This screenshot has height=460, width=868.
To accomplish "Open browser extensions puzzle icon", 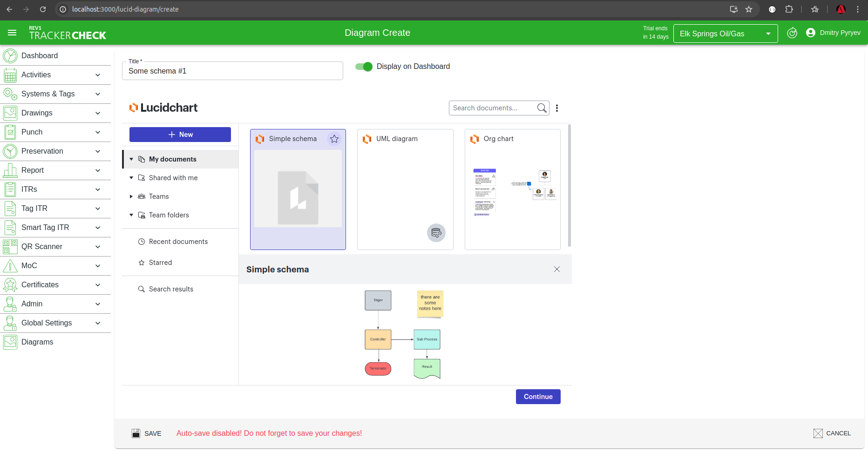I will click(789, 9).
